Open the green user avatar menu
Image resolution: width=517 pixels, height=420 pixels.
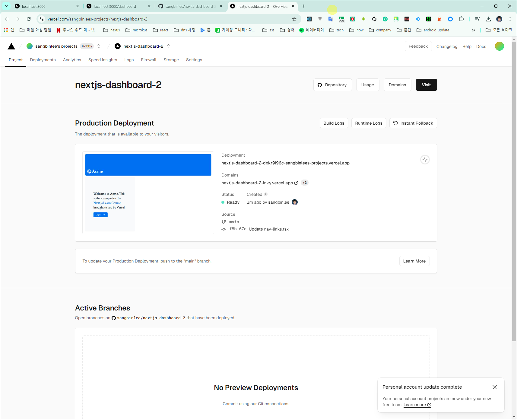tap(500, 46)
